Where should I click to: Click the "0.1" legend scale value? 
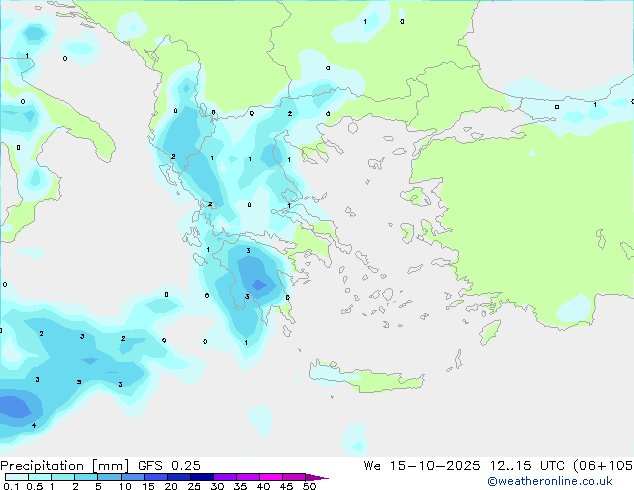11,486
